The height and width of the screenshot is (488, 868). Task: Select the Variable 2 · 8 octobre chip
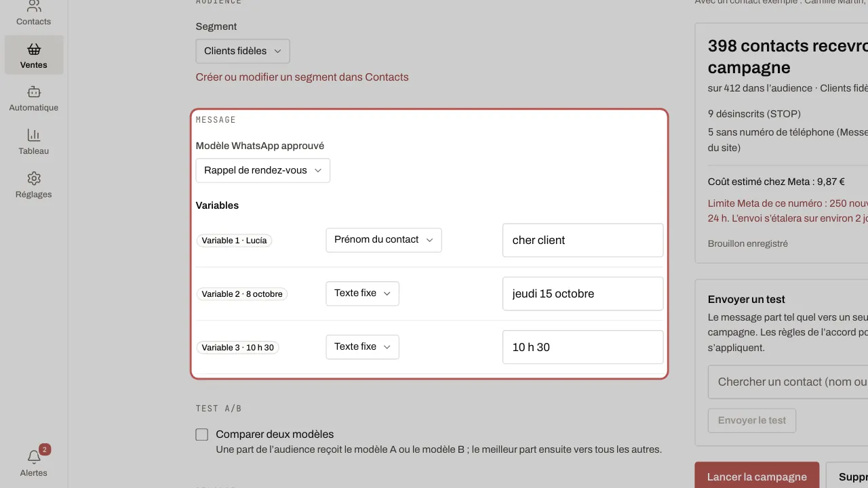pos(242,294)
